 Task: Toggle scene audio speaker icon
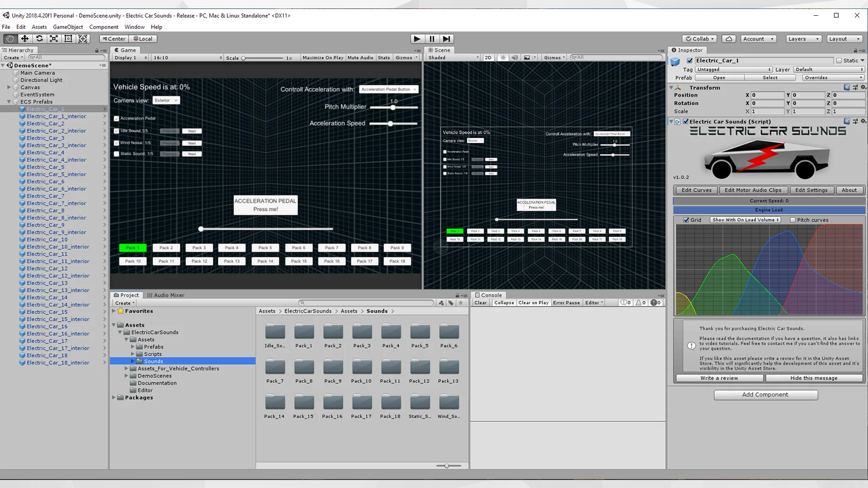pyautogui.click(x=515, y=57)
